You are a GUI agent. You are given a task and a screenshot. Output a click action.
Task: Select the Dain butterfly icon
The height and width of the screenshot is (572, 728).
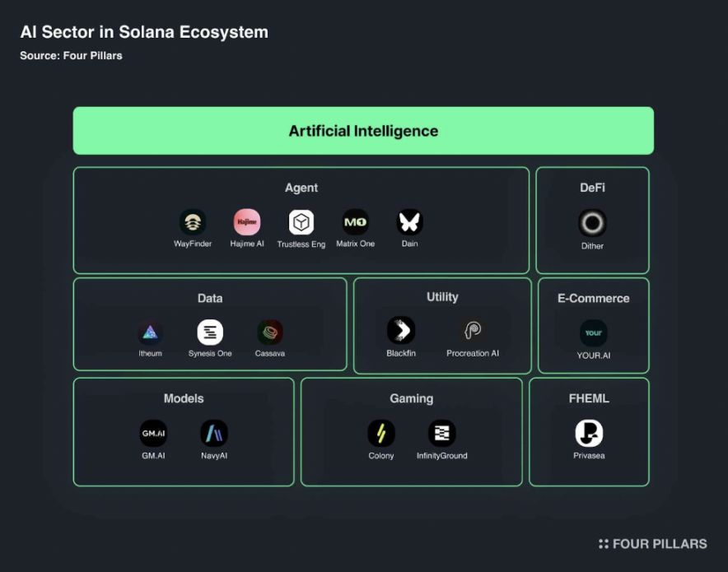409,222
